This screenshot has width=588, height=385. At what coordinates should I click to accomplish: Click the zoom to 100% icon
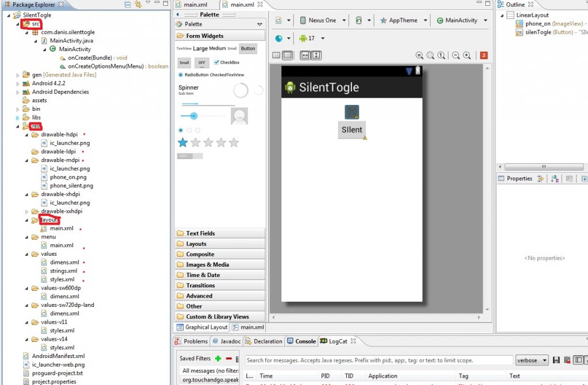[441, 55]
